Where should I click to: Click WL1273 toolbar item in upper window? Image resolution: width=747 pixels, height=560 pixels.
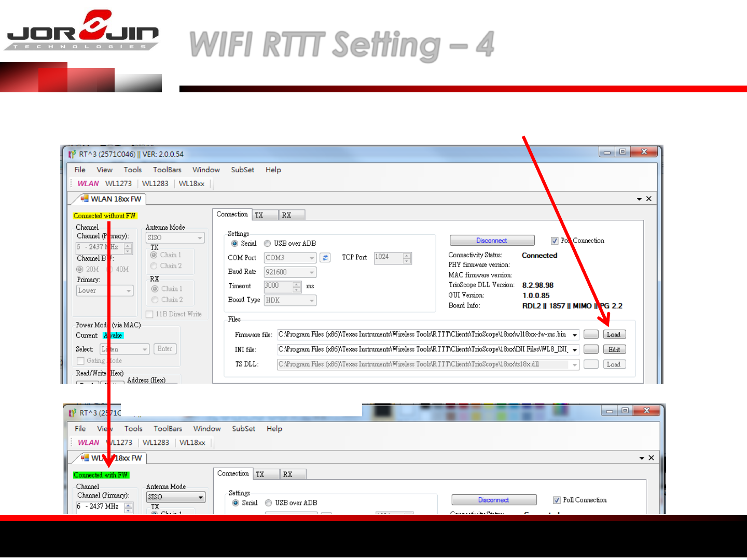[x=118, y=184]
